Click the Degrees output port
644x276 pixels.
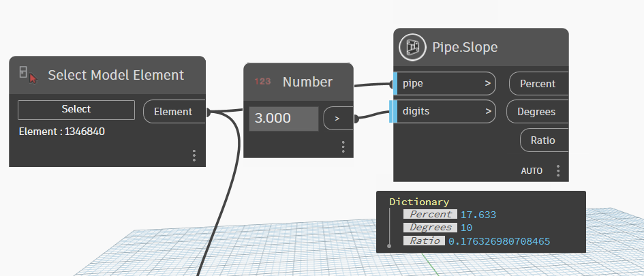[537, 112]
